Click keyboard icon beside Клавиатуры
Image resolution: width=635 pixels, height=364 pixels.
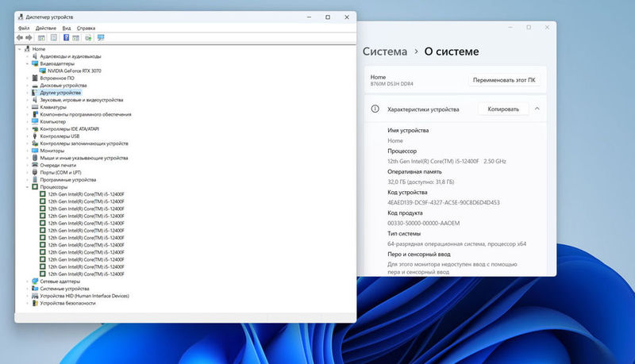[x=35, y=107]
